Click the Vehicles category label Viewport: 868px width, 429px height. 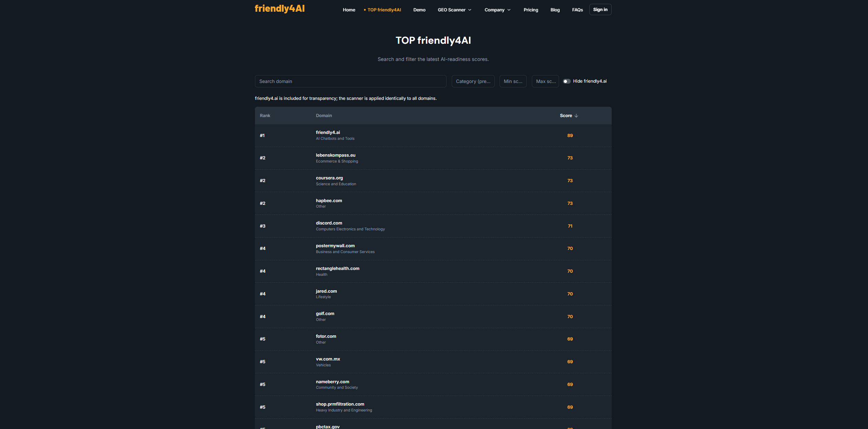pos(323,365)
